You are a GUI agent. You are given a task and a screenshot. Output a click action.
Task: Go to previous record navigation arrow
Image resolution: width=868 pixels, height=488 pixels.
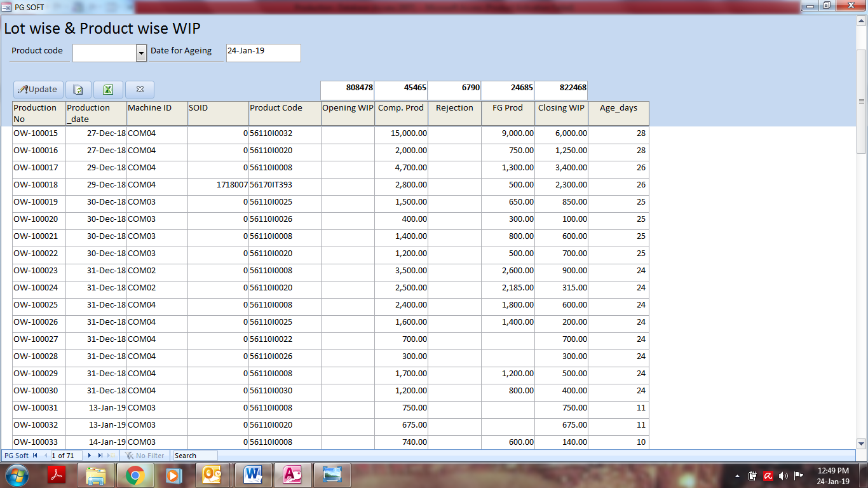click(x=46, y=456)
